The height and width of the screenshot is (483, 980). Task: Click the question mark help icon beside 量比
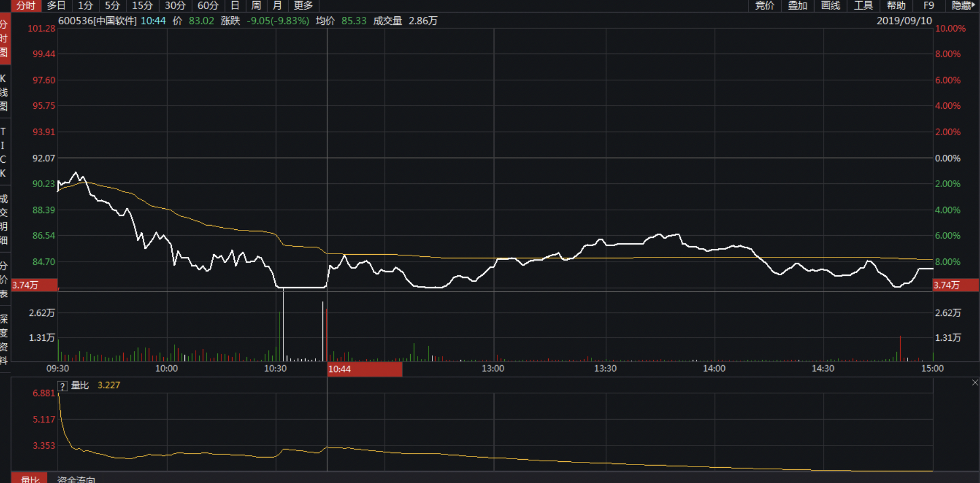(x=62, y=386)
